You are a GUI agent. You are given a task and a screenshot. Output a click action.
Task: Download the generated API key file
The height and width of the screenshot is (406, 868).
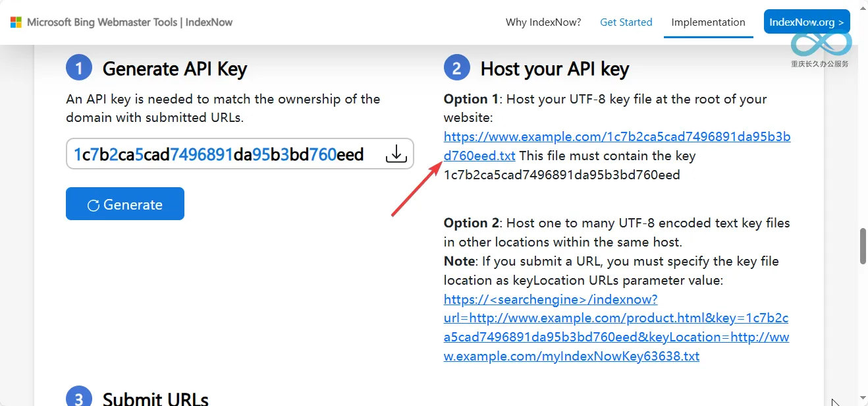pyautogui.click(x=396, y=154)
